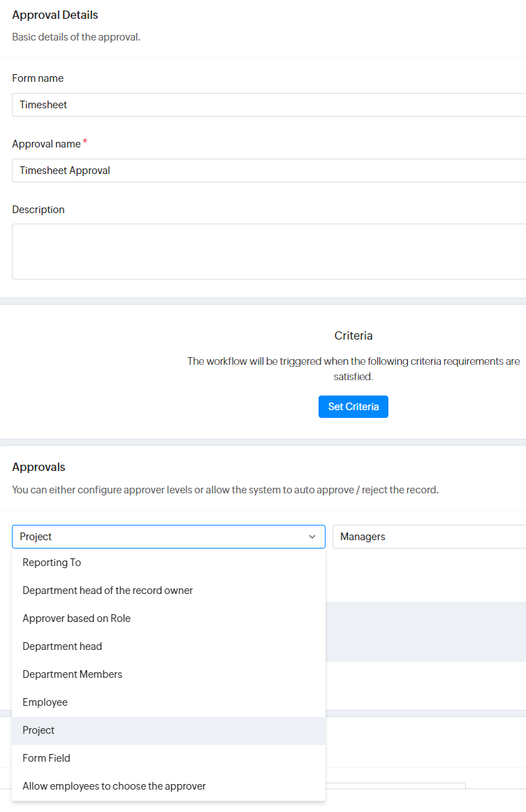Open the Managers dropdown field
This screenshot has height=812, width=526.
pyautogui.click(x=429, y=537)
